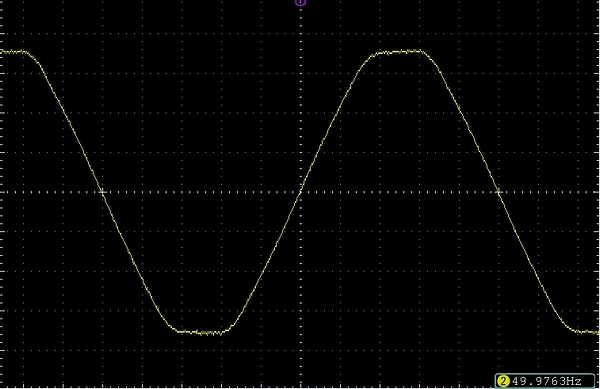Click where the trough plateau starts rising

[228, 330]
